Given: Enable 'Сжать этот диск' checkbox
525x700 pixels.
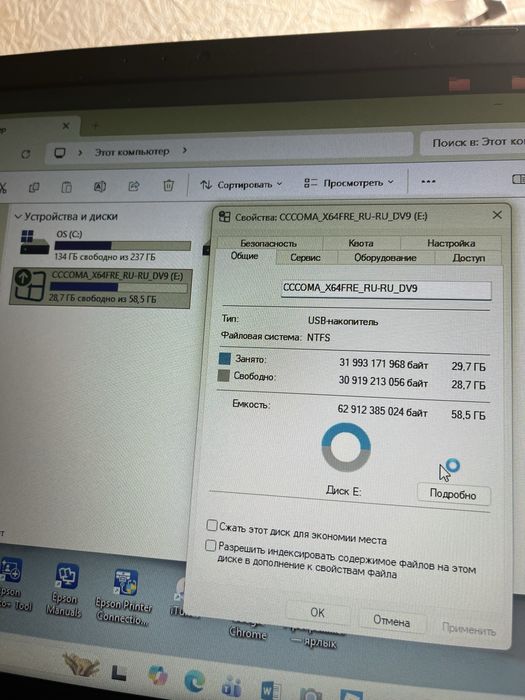Looking at the screenshot, I should pos(212,525).
